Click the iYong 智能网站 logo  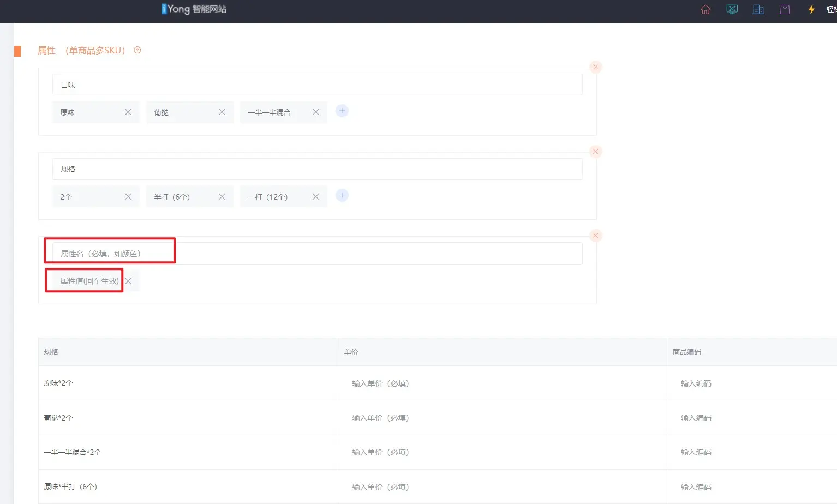tap(194, 9)
